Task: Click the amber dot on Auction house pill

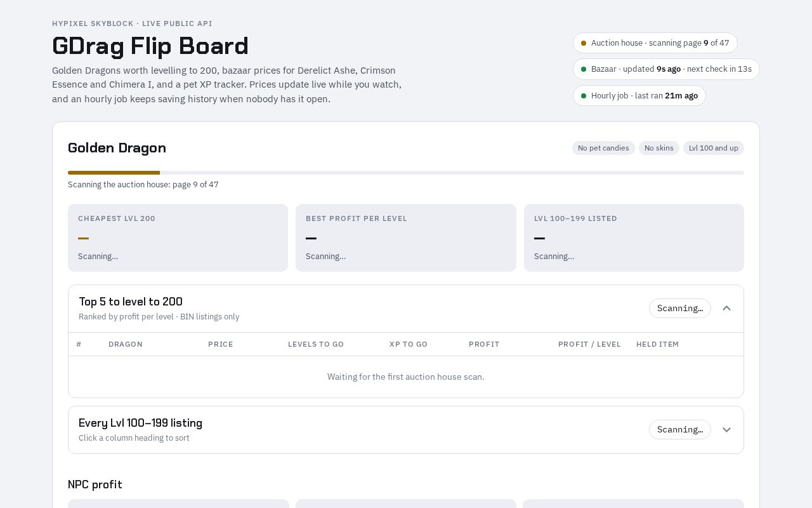Action: point(584,43)
